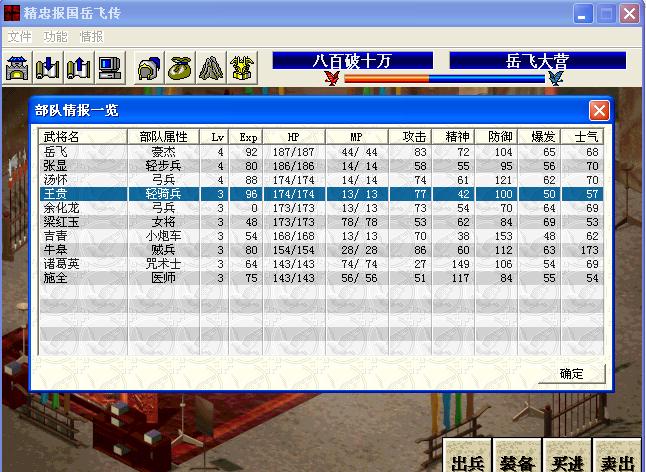The width and height of the screenshot is (646, 472).
Task: Open the green money bag toolbar icon
Action: coord(180,68)
